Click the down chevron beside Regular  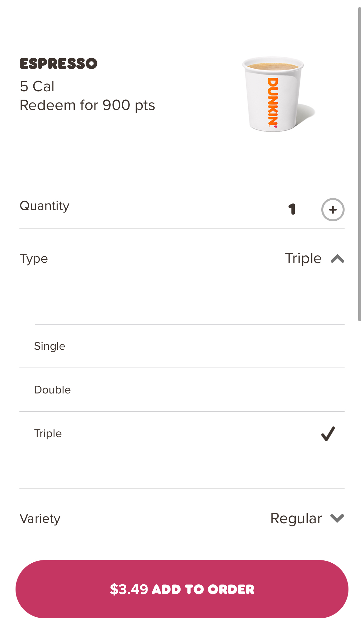[337, 518]
